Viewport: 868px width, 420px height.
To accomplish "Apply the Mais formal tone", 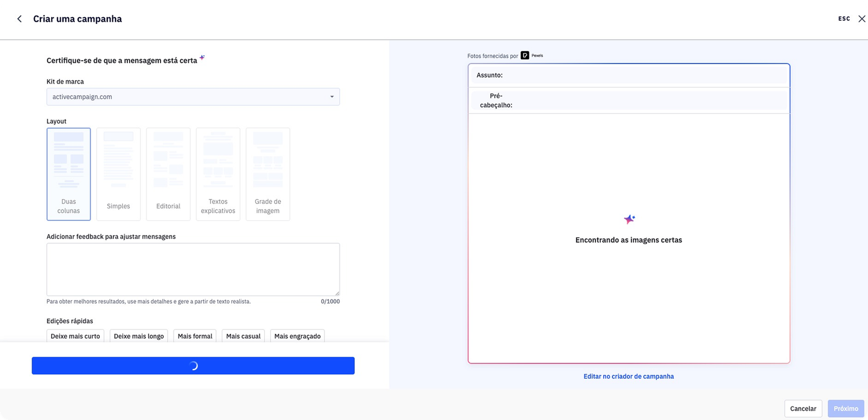I will 195,336.
